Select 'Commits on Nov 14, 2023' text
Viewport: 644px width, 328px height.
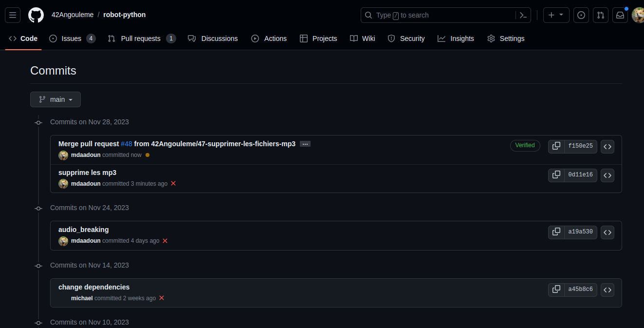[x=90, y=265]
